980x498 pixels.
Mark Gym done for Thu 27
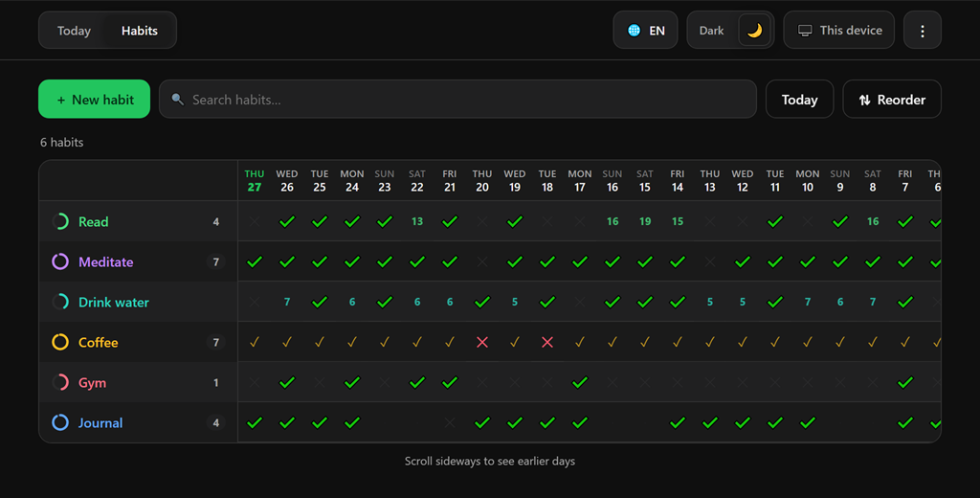pos(255,382)
